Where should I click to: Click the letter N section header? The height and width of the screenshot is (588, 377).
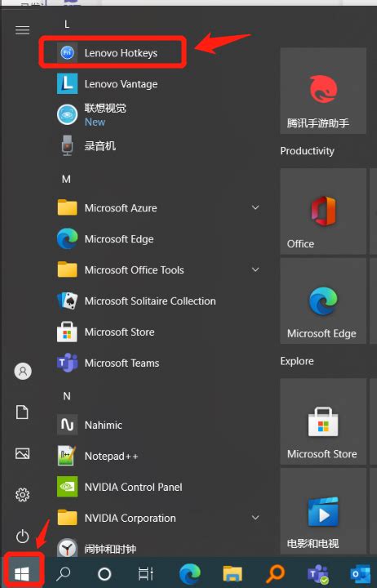[67, 396]
